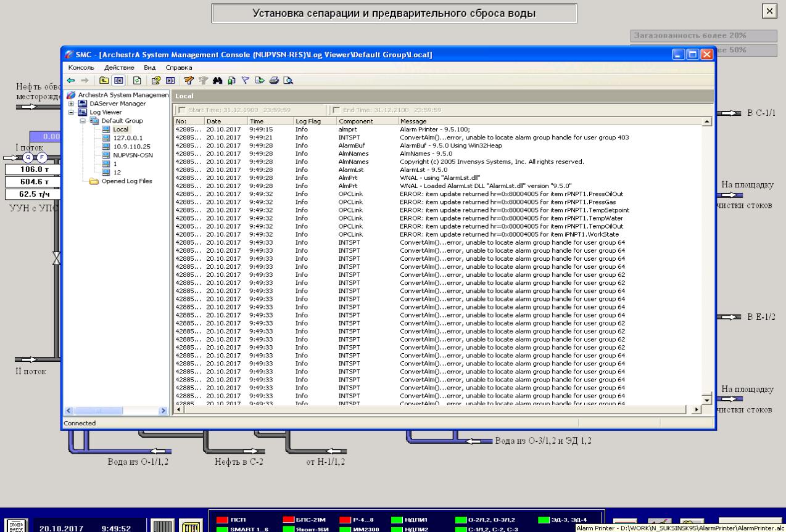
Task: Collapse the Default Group node
Action: [x=83, y=121]
